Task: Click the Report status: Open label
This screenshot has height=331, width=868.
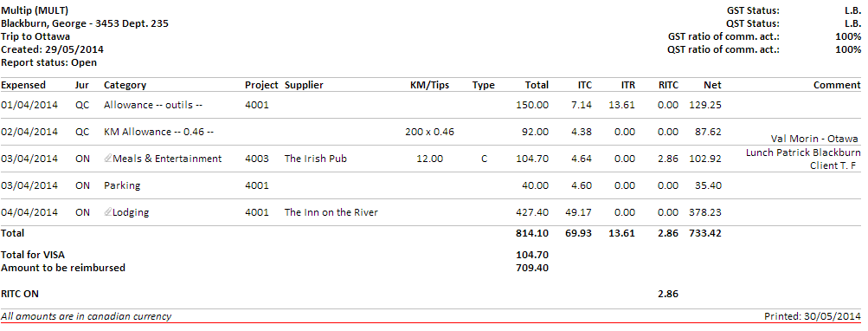Action: [x=48, y=62]
